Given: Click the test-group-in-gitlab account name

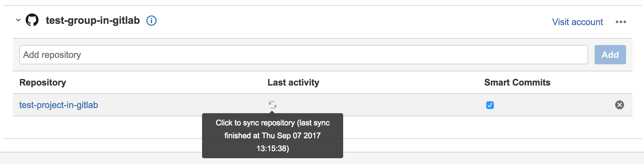Looking at the screenshot, I should point(93,20).
